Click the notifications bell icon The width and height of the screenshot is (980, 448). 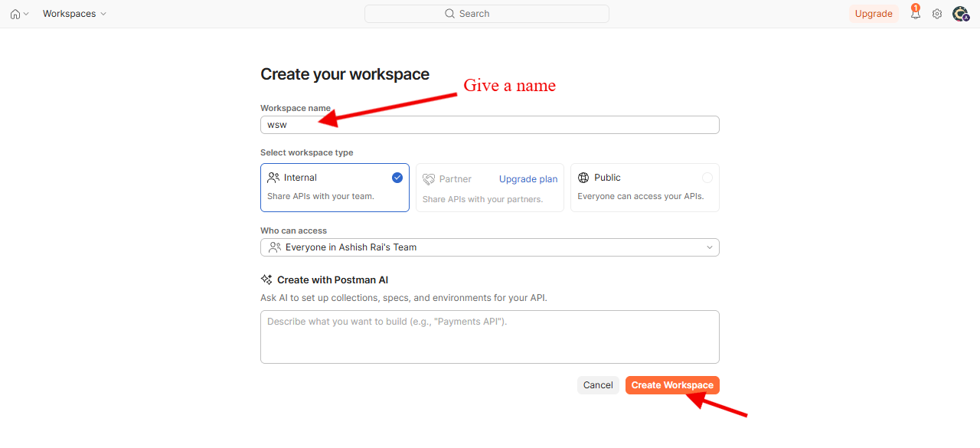915,13
